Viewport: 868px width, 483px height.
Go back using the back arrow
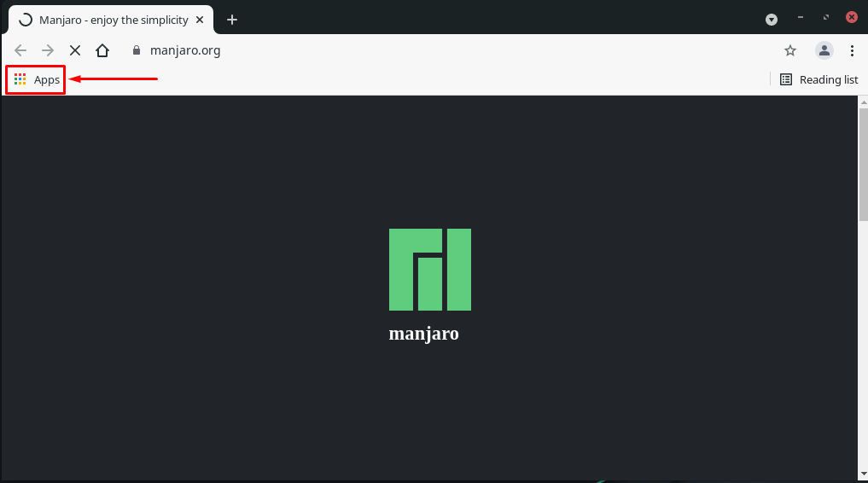(x=20, y=50)
